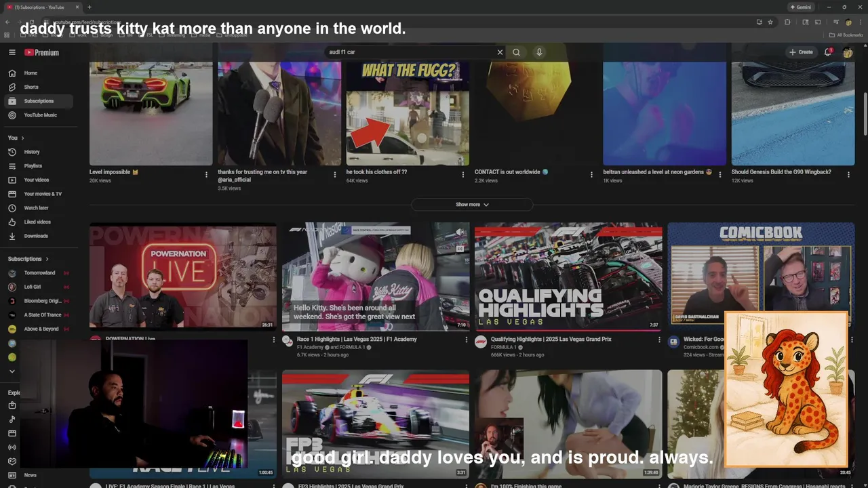Toggle captions CC on Race 1 preview
Image resolution: width=868 pixels, height=488 pixels.
460,249
